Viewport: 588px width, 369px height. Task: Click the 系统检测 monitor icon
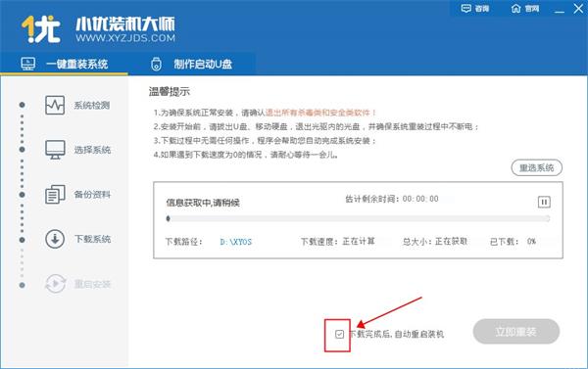pyautogui.click(x=55, y=105)
